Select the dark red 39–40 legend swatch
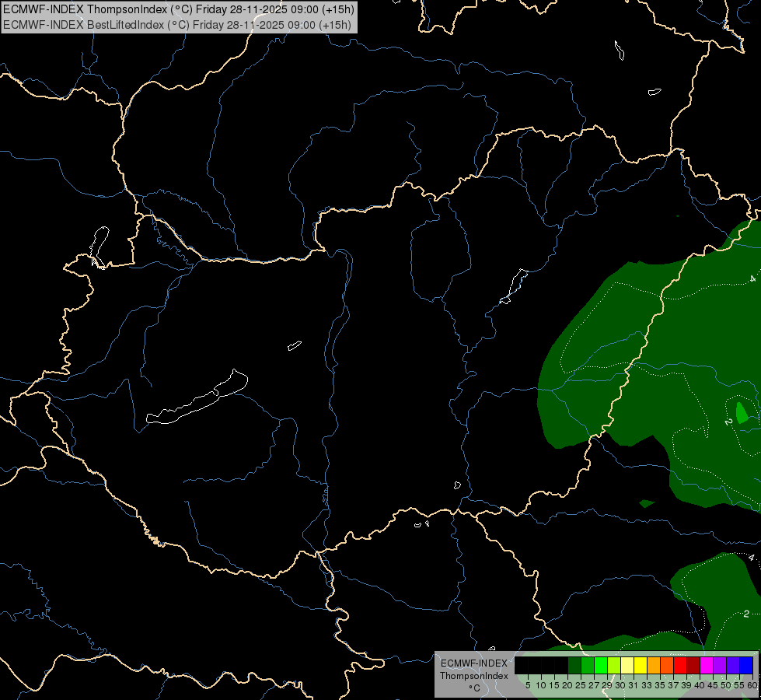The image size is (761, 700). [693, 665]
